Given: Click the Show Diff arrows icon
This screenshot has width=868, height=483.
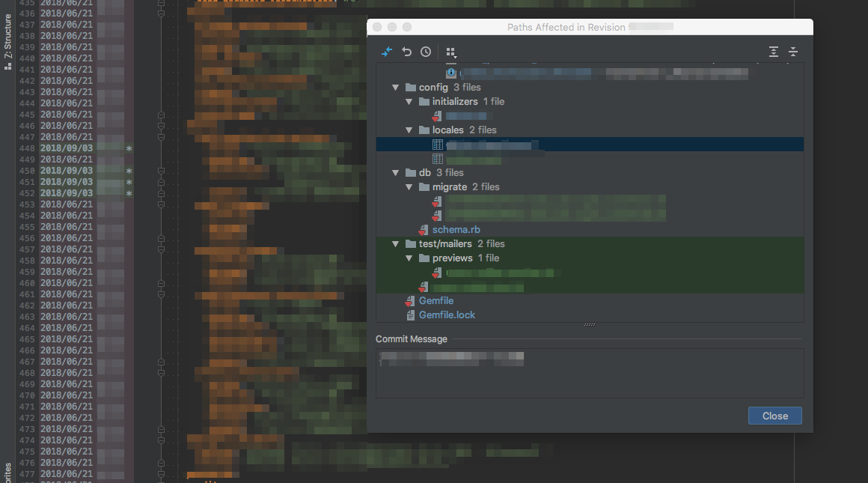Looking at the screenshot, I should point(387,52).
